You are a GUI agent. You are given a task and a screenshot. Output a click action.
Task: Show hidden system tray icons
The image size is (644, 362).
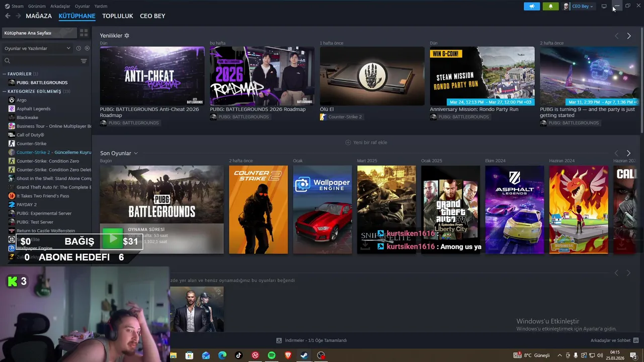559,355
